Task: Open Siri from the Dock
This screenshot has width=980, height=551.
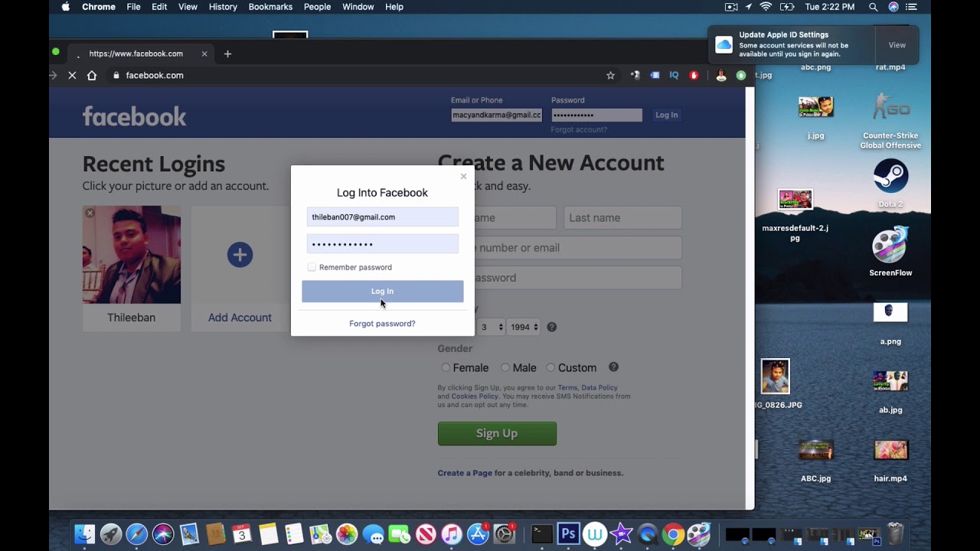Action: coord(162,533)
